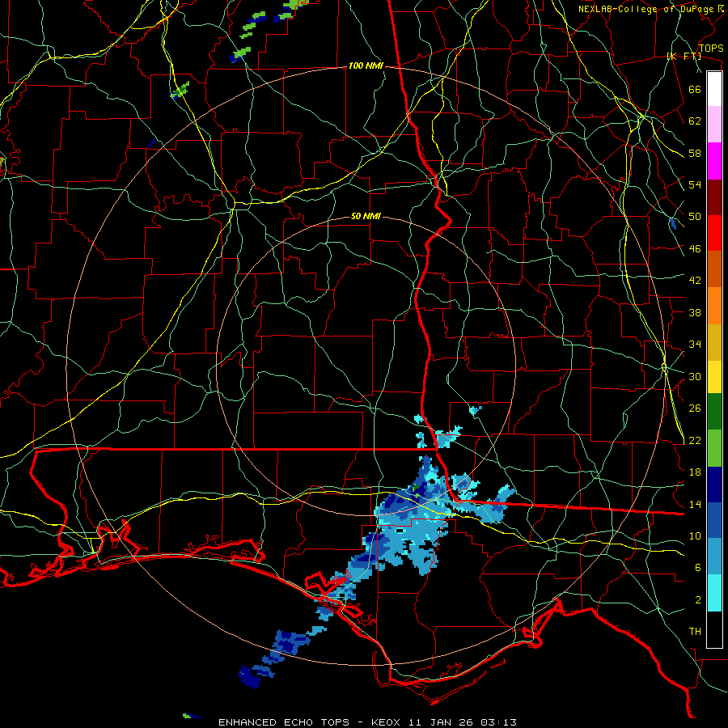Screen dimensions: 728x728
Task: Pick the cyan legend color band
Action: pyautogui.click(x=714, y=593)
